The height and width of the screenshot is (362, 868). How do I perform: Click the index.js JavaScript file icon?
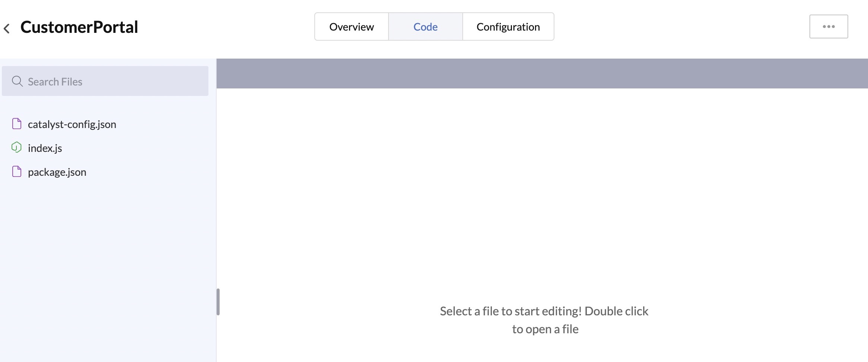point(17,148)
